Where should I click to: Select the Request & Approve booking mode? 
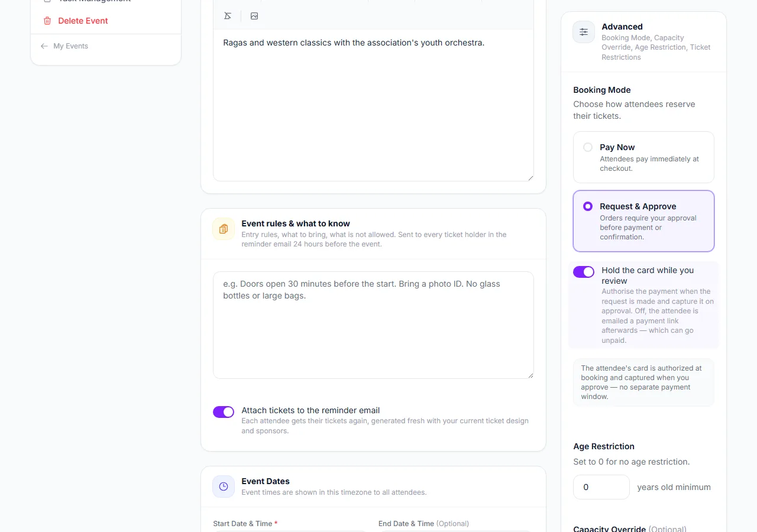643,221
